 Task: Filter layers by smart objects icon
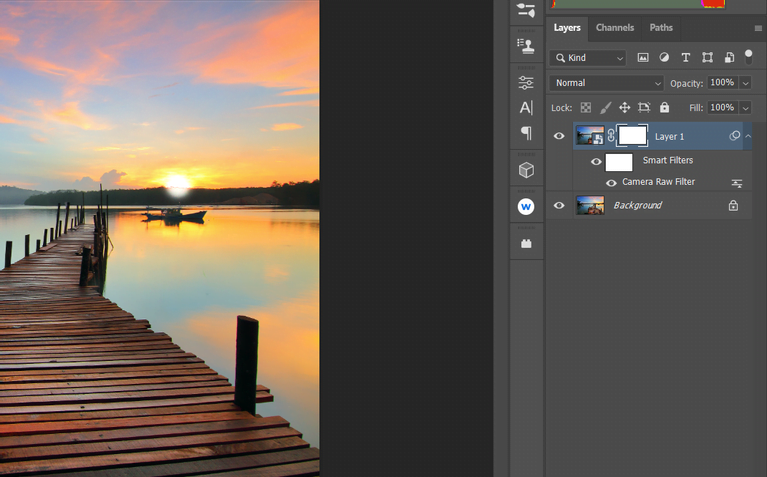[x=729, y=58]
